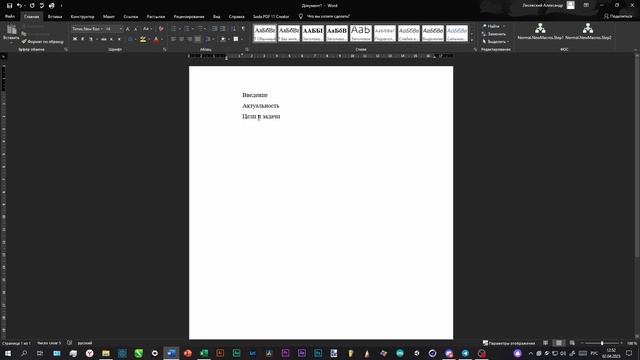This screenshot has height=360, width=640.
Task: Toggle bold (Ж) formatting
Action: click(x=75, y=39)
